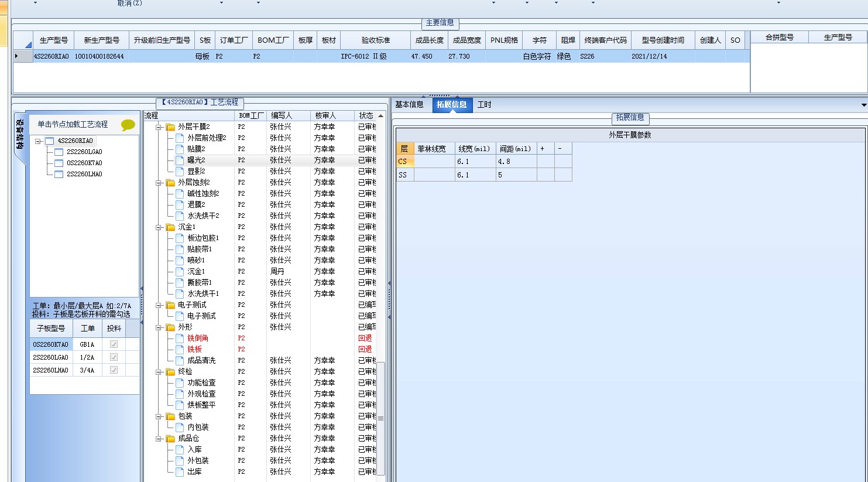Open the 工时 tab
Image resolution: width=868 pixels, height=482 pixels.
pyautogui.click(x=485, y=105)
